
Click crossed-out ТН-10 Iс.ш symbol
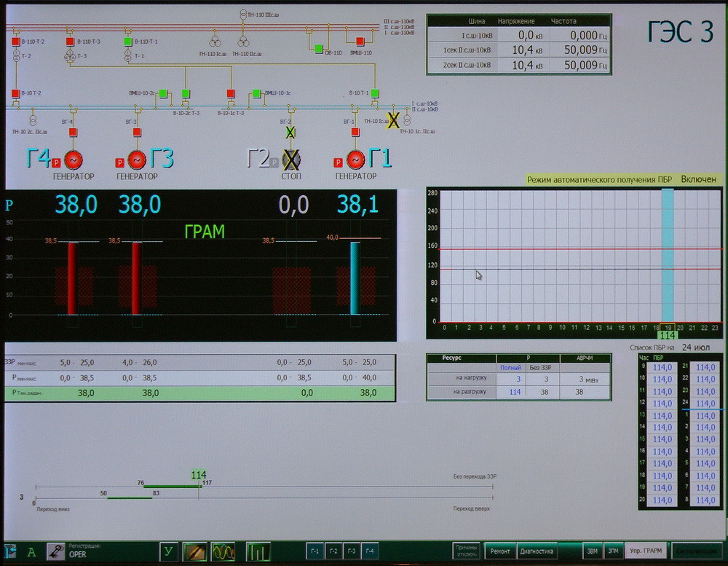(x=394, y=120)
